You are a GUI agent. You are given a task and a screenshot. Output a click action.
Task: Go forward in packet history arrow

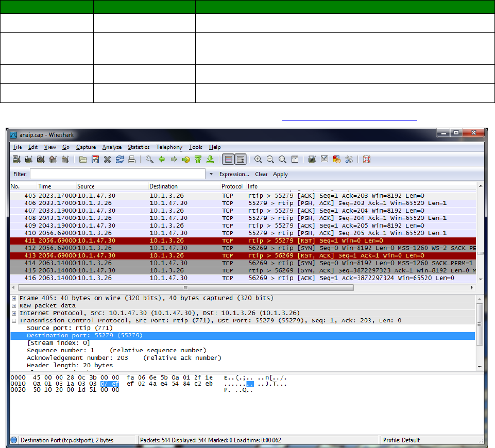pos(174,159)
